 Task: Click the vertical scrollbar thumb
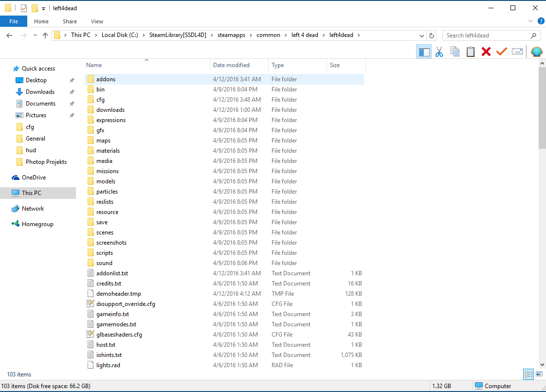pos(542,108)
